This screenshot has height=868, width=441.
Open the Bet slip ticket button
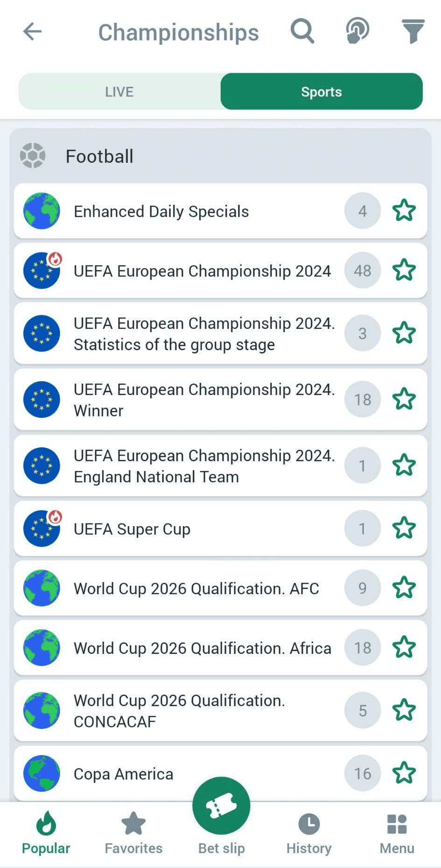(221, 806)
